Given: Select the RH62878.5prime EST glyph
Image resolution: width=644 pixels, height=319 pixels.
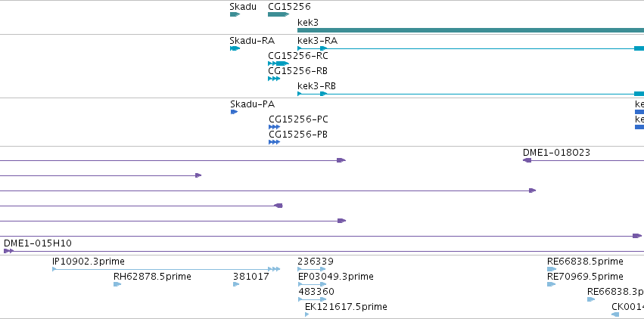Looking at the screenshot, I should pyautogui.click(x=117, y=284).
